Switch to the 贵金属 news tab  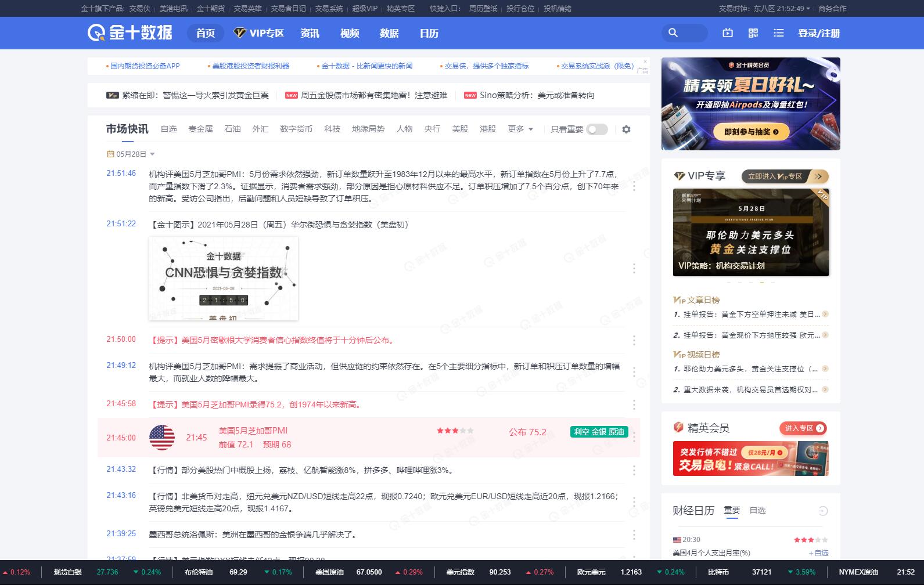click(200, 129)
